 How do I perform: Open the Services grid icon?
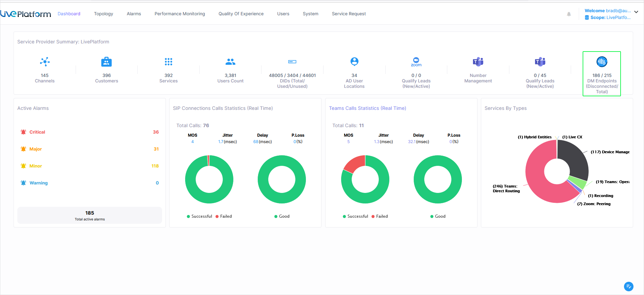point(169,62)
